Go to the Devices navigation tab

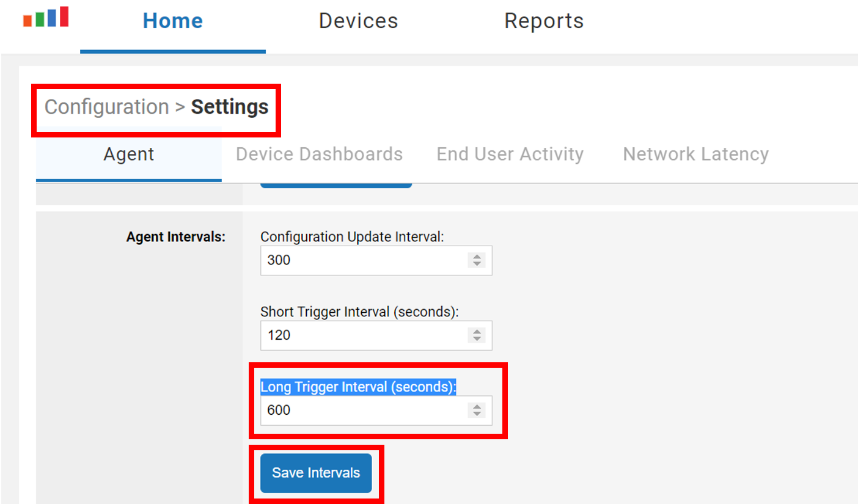tap(358, 21)
